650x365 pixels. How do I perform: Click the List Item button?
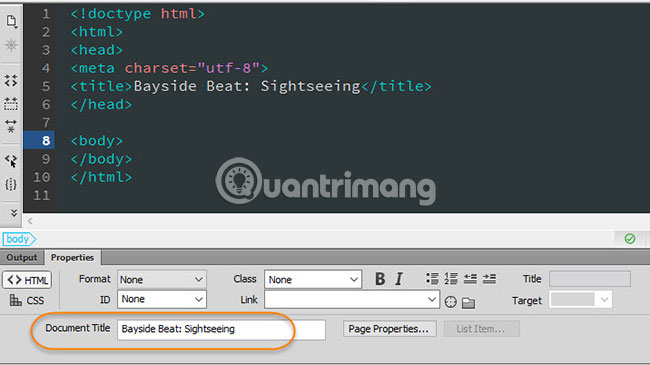click(x=481, y=329)
